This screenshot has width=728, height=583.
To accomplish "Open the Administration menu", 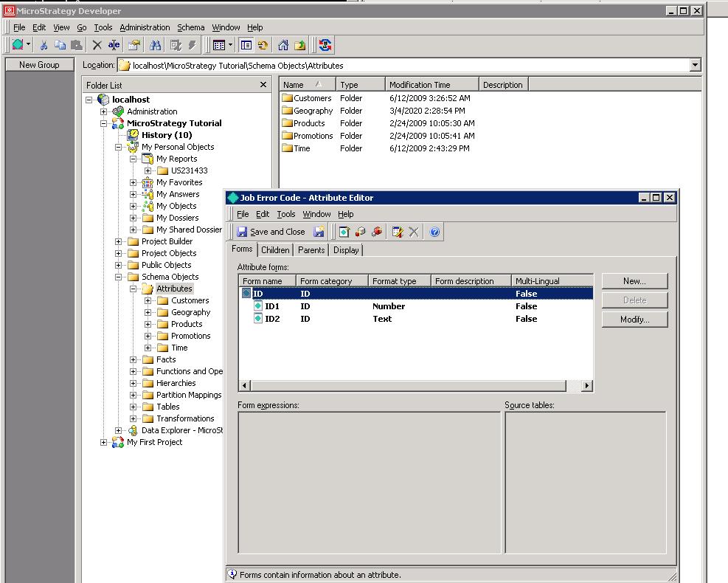I will pos(145,27).
